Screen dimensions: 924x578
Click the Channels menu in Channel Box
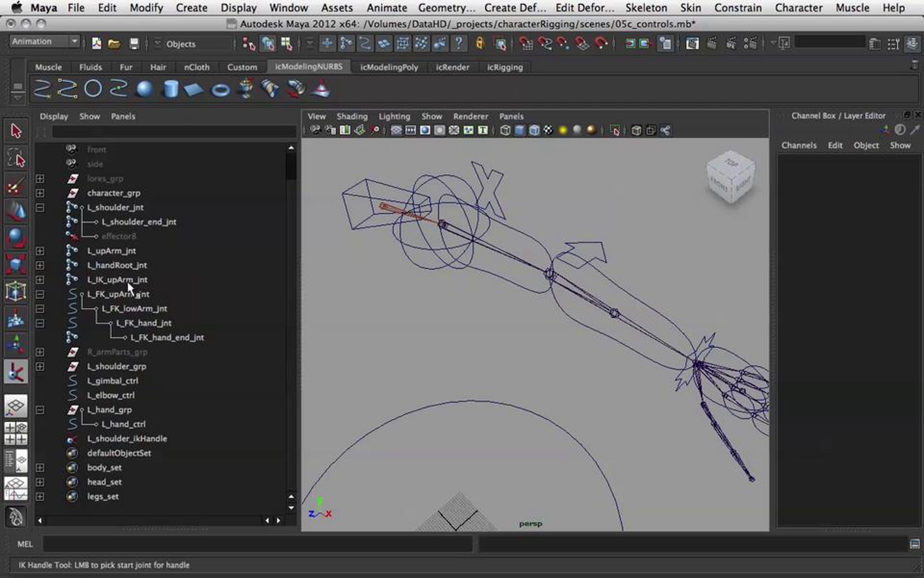tap(798, 146)
